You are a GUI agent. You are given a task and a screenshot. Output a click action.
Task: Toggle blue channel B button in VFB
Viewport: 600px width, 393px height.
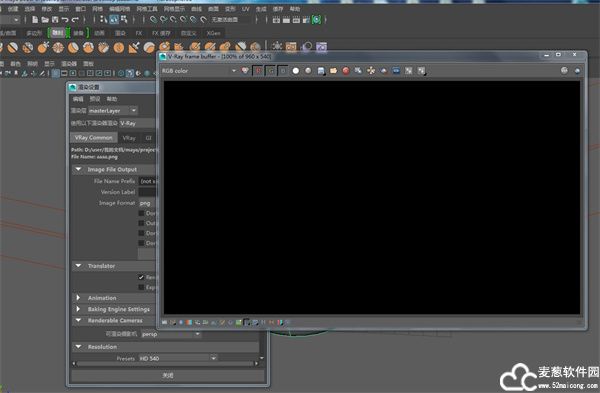[283, 70]
